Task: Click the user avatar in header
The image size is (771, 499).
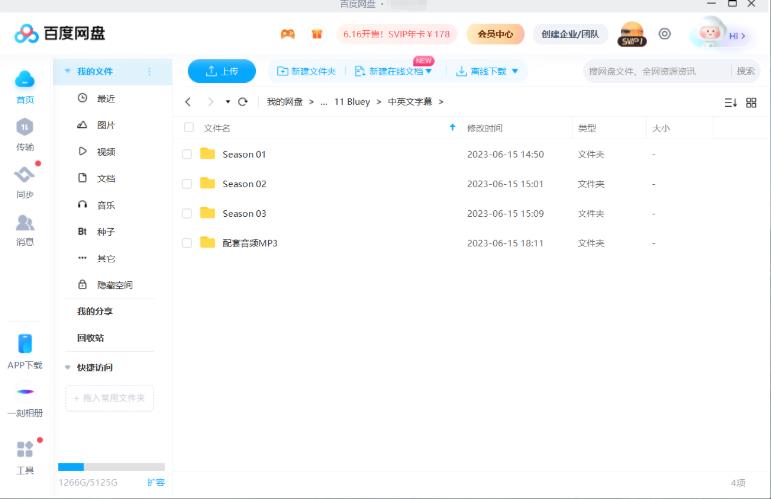Action: [x=709, y=32]
